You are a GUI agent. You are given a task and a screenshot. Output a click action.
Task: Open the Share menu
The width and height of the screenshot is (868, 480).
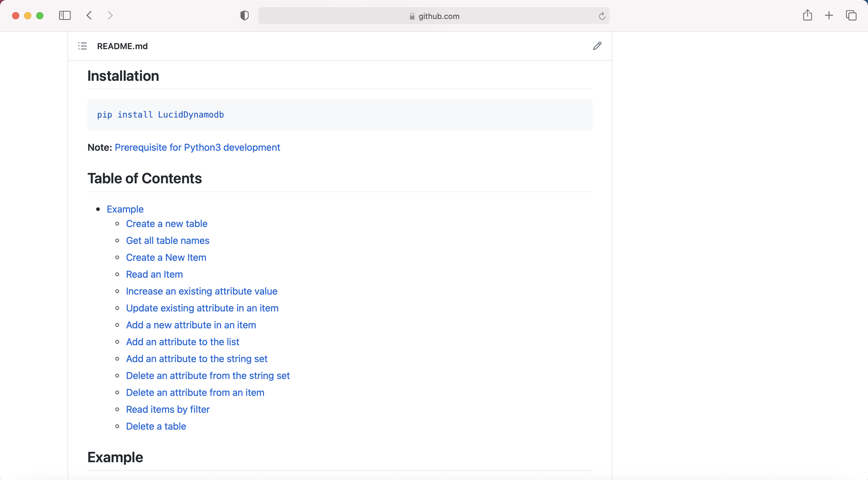tap(807, 15)
